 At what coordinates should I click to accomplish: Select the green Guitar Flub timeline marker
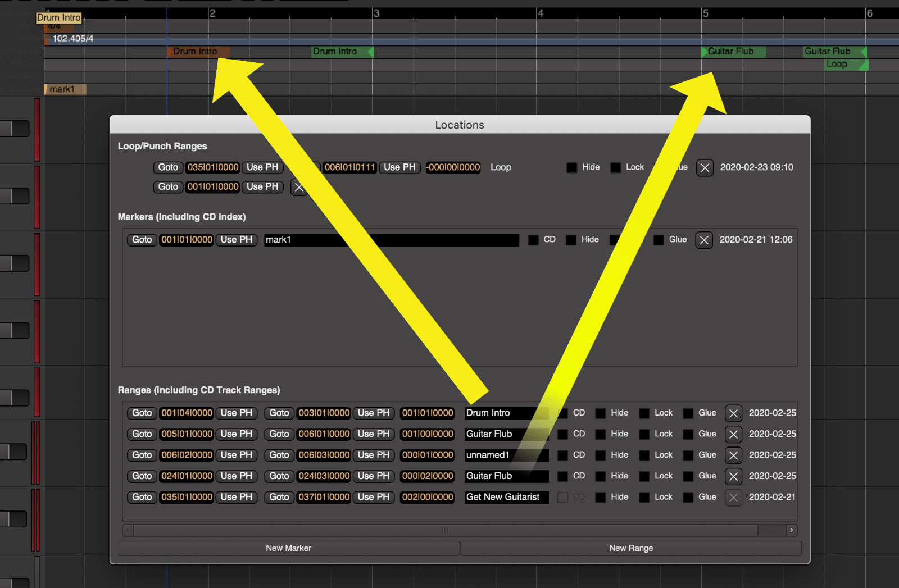tap(730, 52)
